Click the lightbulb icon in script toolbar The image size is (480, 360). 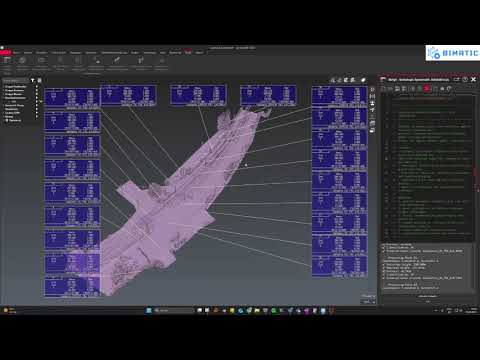pos(449,89)
